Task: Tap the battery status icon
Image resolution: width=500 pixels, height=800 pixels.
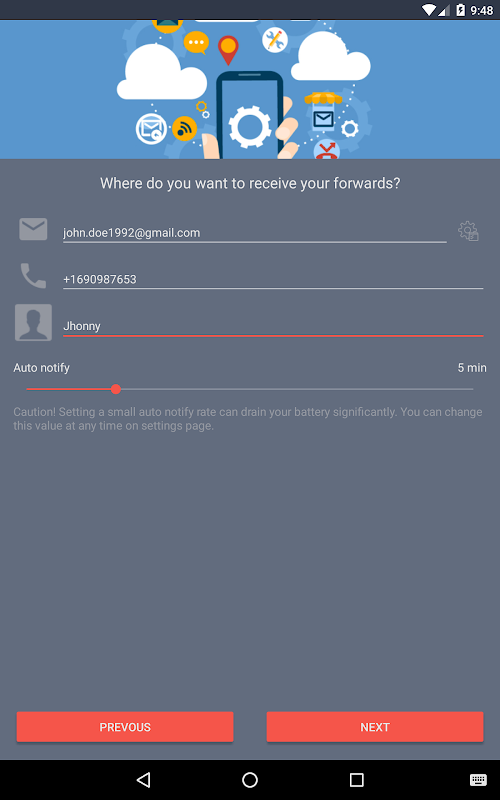Action: coord(460,10)
